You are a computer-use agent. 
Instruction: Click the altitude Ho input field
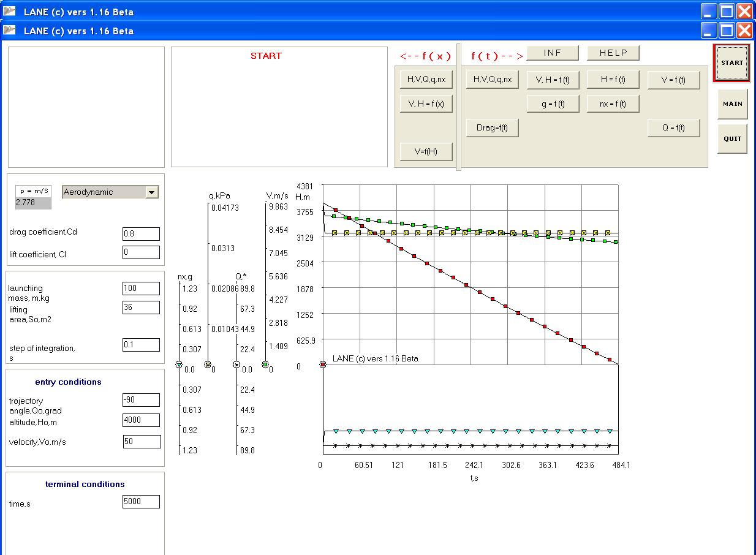pos(141,420)
